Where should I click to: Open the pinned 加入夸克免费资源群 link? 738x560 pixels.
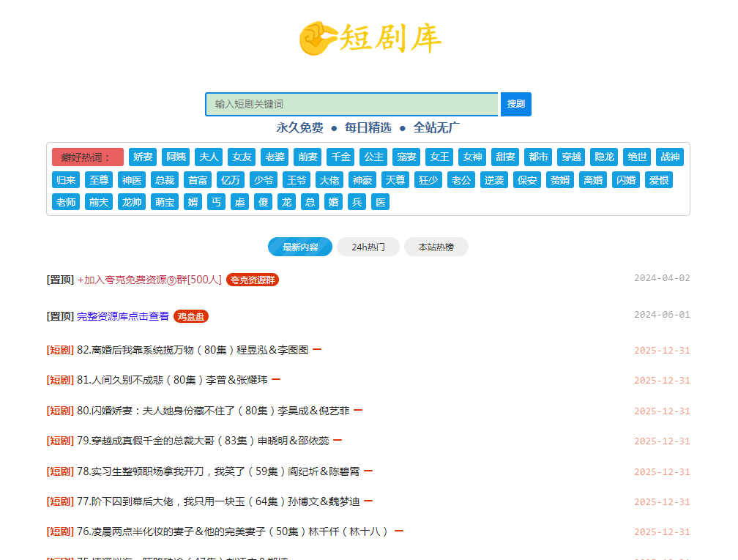tap(149, 280)
